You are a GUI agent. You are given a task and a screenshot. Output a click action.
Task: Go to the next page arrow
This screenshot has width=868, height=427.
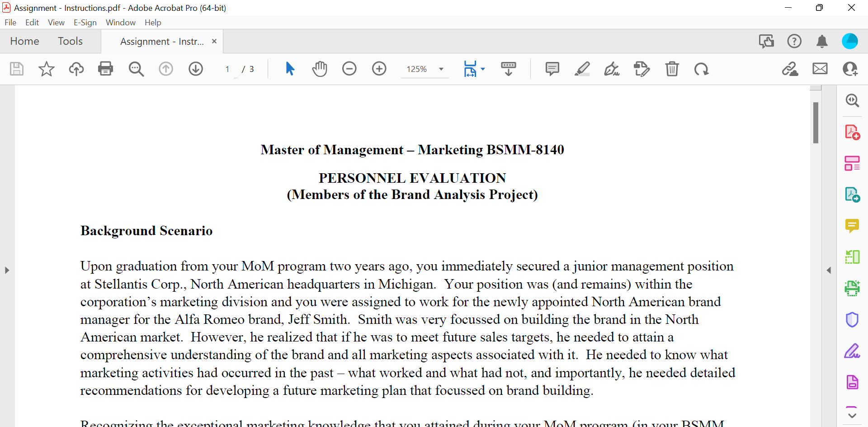pos(196,69)
